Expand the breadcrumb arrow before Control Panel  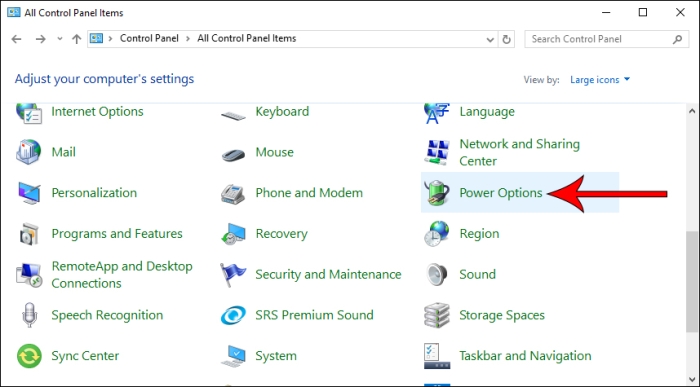110,39
